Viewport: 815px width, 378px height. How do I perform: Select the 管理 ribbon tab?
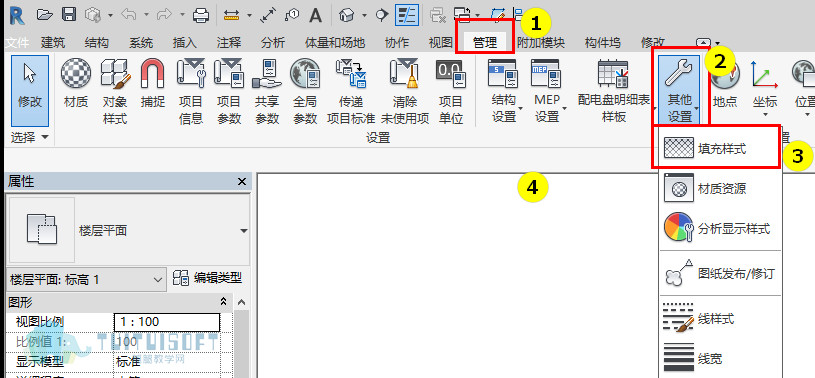point(485,43)
